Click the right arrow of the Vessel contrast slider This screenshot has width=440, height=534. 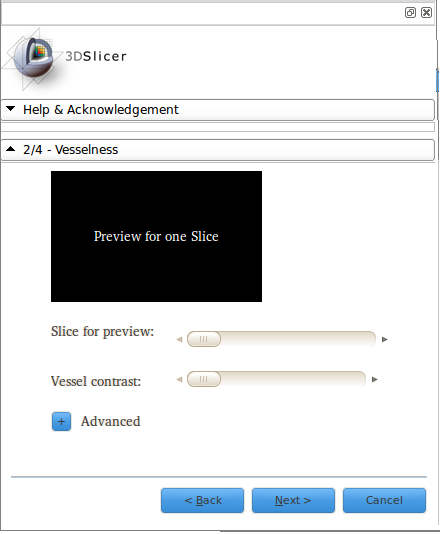click(375, 379)
